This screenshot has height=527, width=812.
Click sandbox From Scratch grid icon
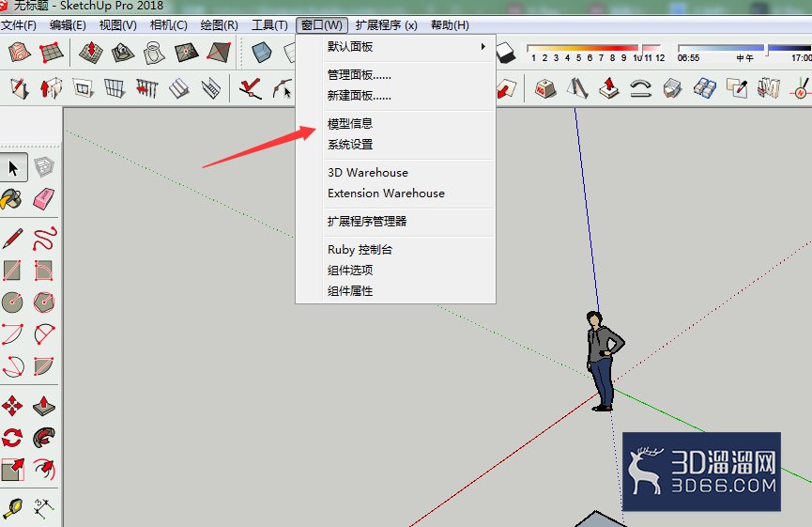tap(52, 53)
